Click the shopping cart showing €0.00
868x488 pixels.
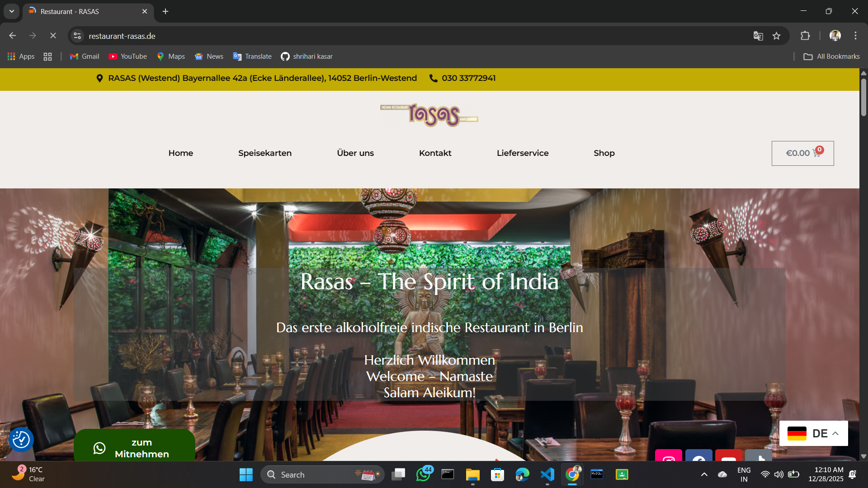coord(802,153)
